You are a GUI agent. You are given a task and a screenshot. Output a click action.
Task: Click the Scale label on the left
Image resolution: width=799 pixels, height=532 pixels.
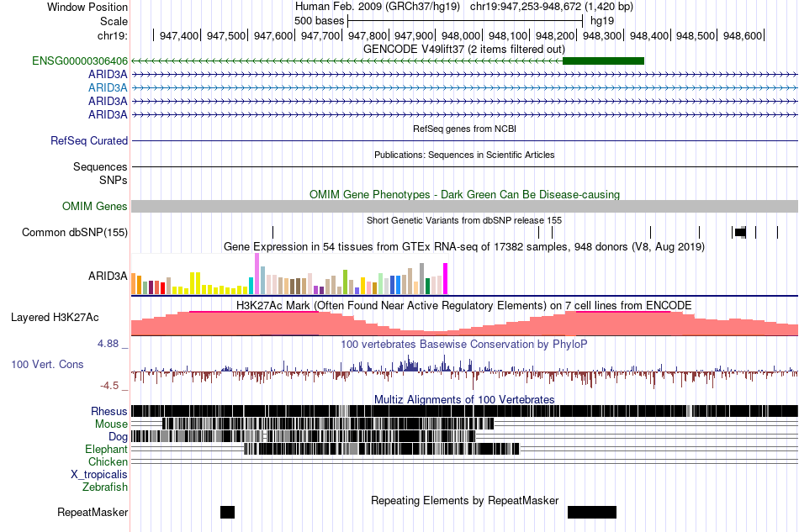pos(114,21)
